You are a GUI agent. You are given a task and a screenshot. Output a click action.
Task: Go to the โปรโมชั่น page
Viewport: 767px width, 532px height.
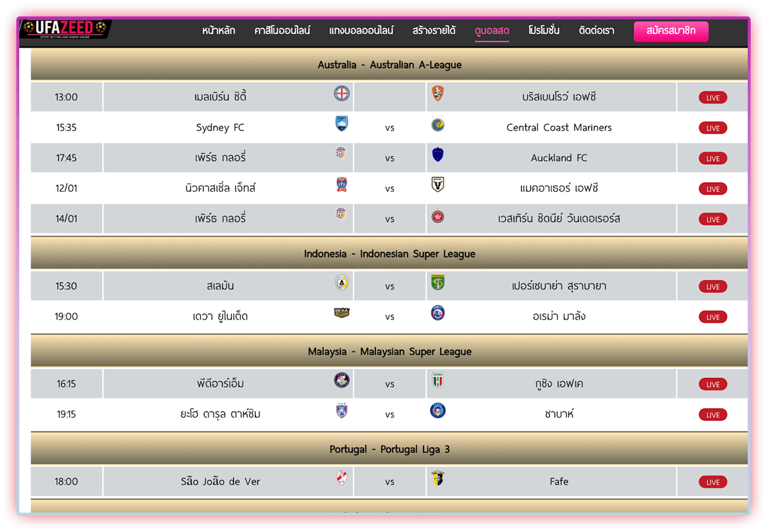coord(544,31)
